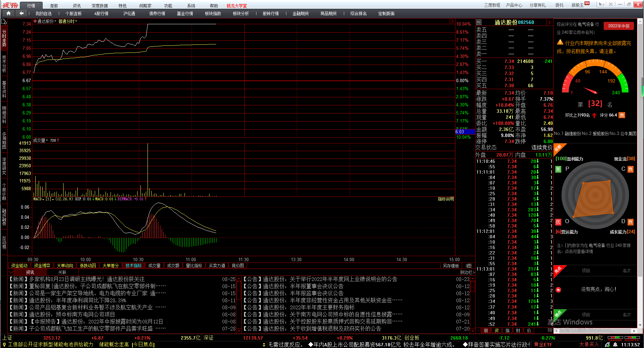Open the 港股 menu
This screenshot has width=644, height=348.
(54, 6)
